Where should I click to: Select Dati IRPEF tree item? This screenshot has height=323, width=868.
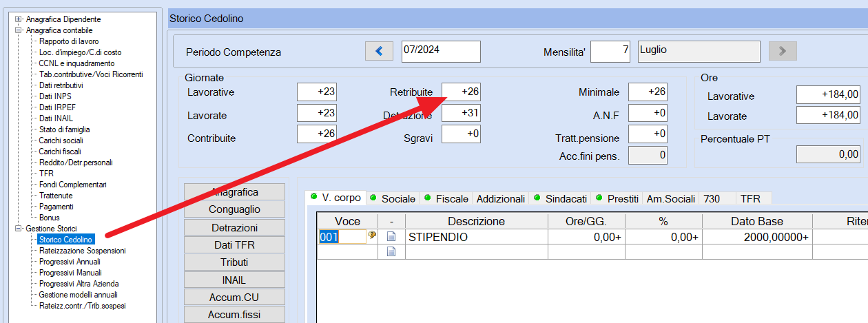click(56, 107)
